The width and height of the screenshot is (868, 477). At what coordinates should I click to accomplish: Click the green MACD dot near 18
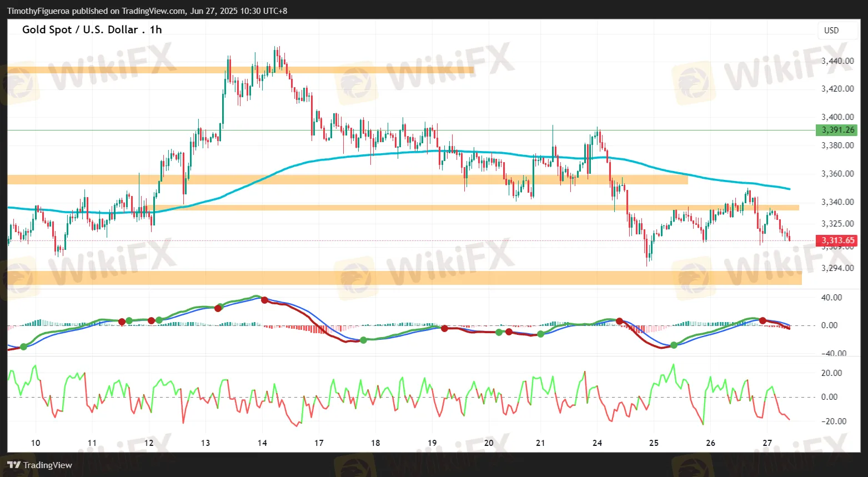[x=363, y=340]
